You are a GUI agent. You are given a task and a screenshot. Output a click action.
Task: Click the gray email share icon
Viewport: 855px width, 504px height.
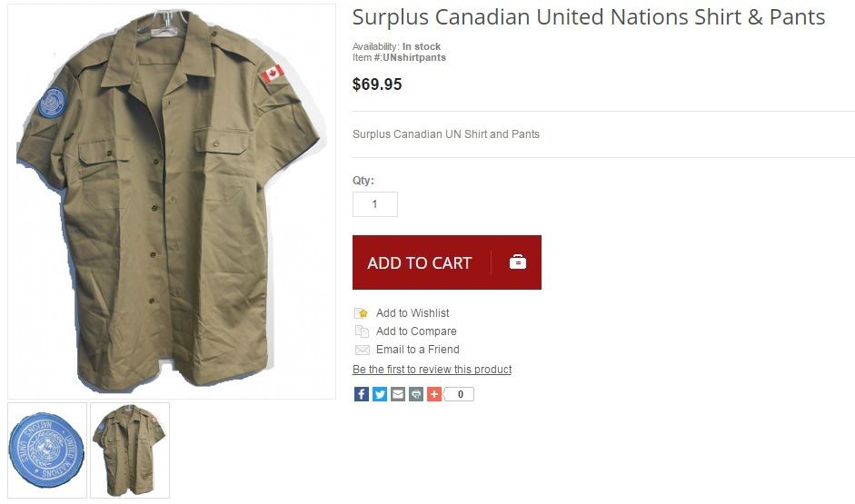[x=398, y=394]
